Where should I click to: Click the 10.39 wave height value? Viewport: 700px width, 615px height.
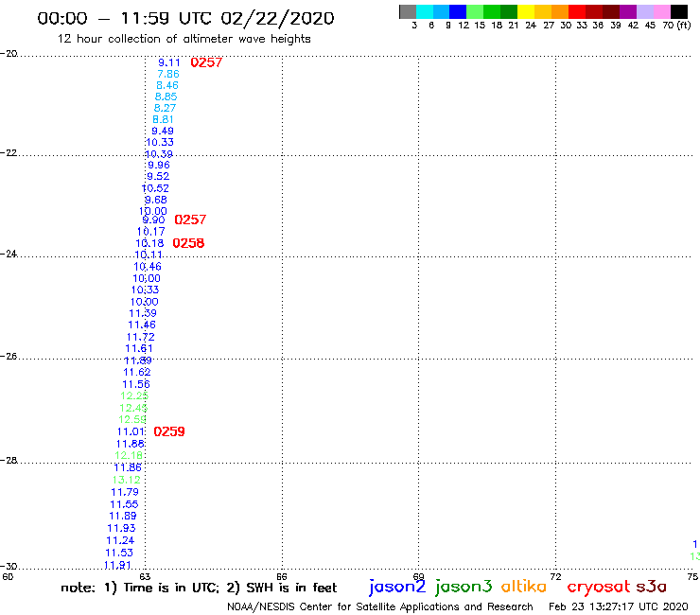(x=159, y=154)
